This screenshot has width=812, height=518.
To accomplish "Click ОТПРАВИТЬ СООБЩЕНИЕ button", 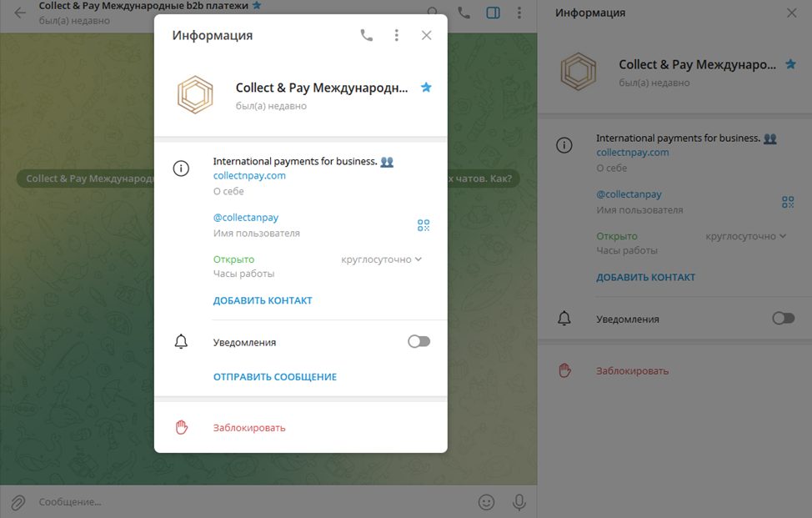I will [x=275, y=377].
